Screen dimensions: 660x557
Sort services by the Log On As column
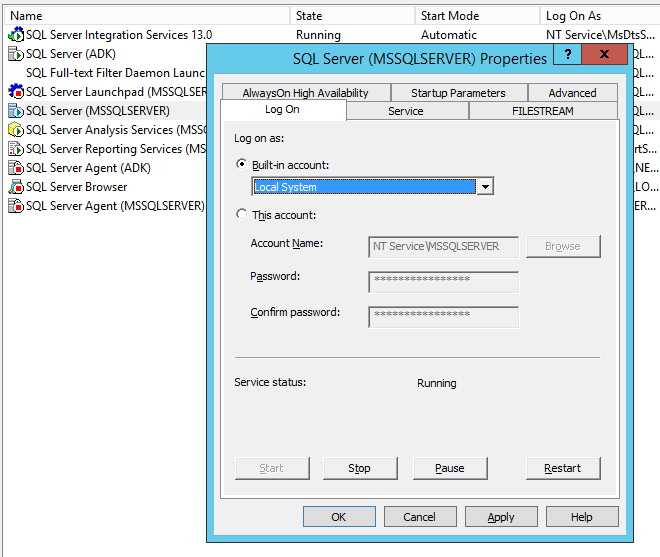tap(600, 16)
